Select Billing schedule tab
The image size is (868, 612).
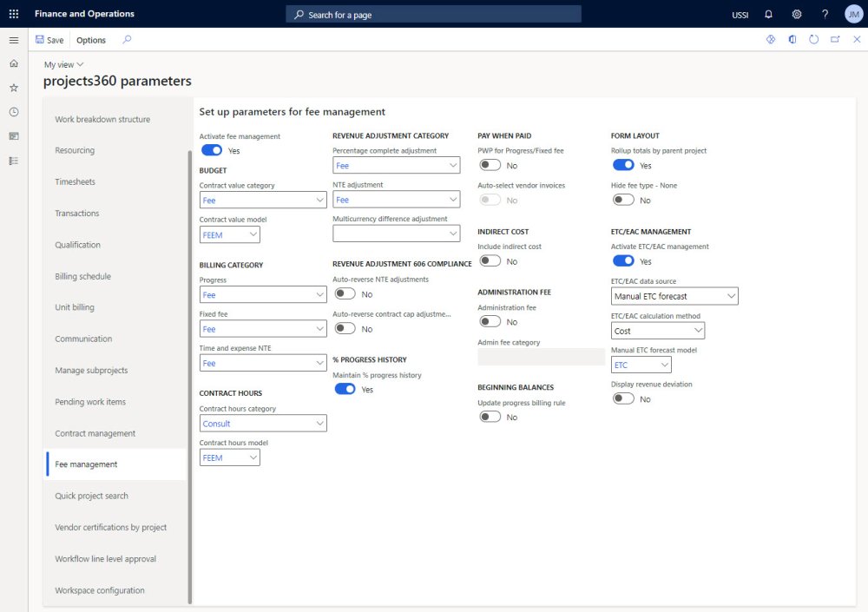(116, 276)
